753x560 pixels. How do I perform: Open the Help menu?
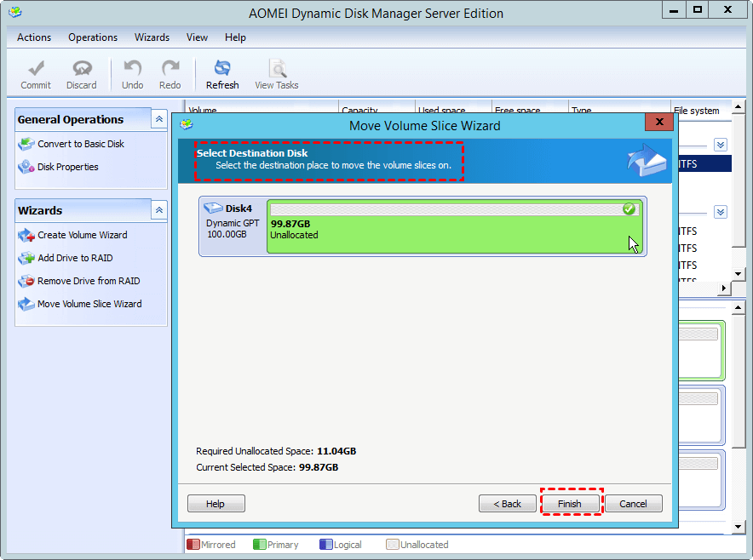pos(235,37)
